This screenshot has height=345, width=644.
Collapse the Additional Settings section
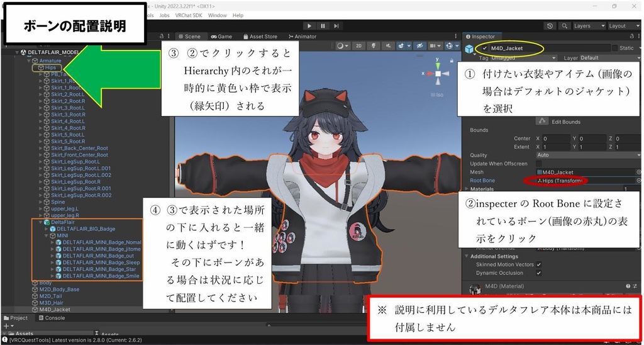(467, 256)
